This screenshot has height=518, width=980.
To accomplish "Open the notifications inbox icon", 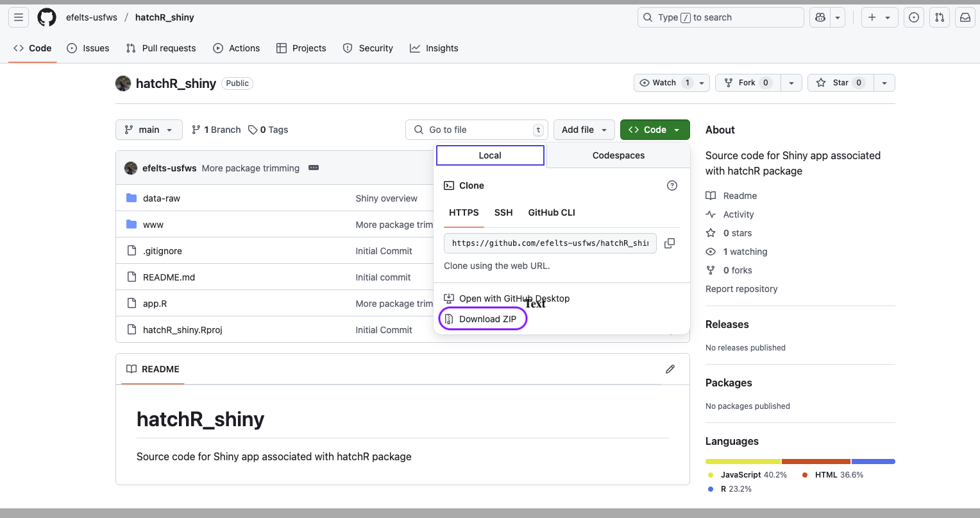I will 965,17.
